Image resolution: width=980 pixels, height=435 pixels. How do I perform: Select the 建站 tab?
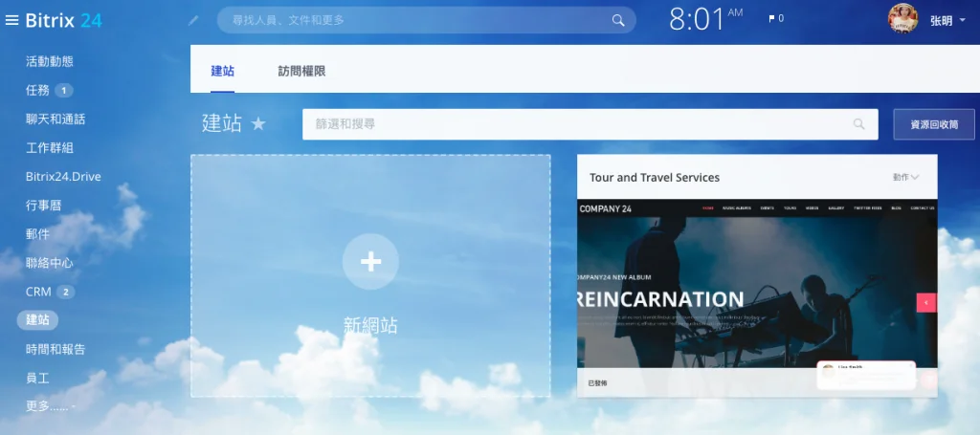tap(222, 71)
